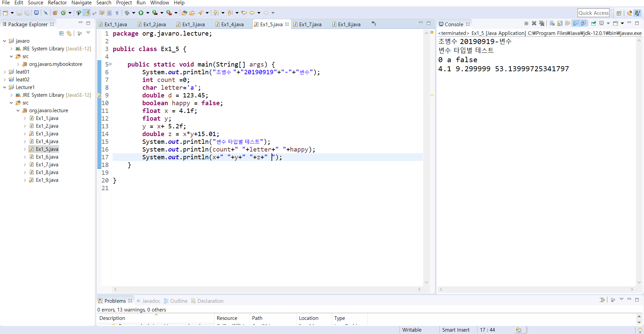Screen dimensions: 644x334
Task: Click the tip light bulb in status bar
Action: [x=640, y=330]
